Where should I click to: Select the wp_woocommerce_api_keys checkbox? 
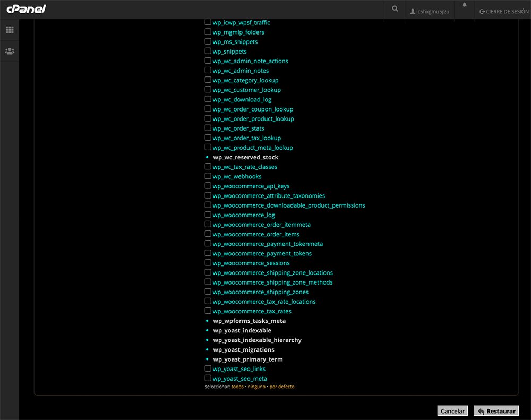pyautogui.click(x=208, y=186)
